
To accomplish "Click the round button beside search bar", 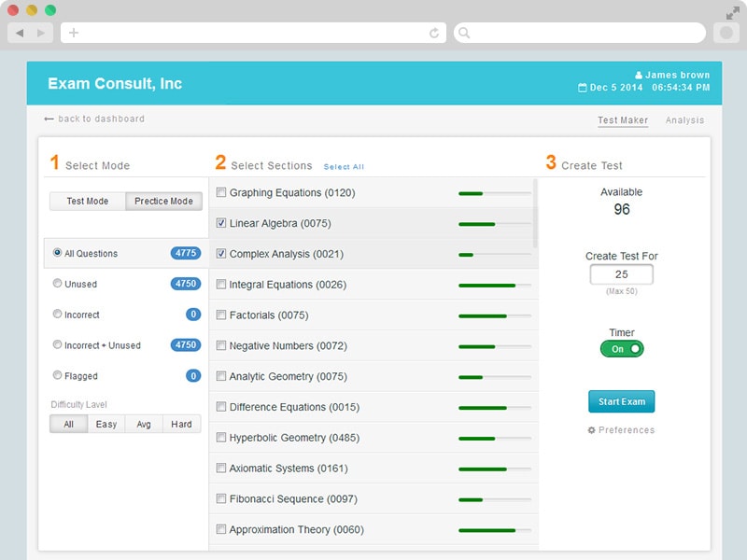I will coord(726,33).
